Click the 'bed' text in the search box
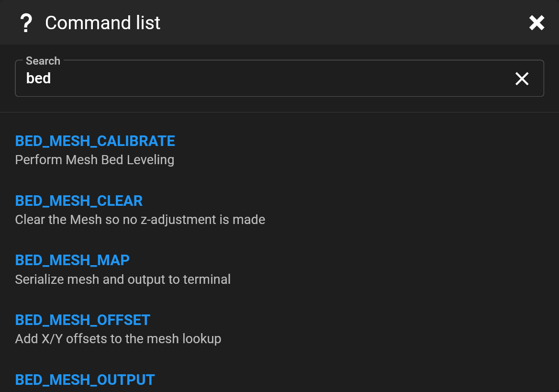This screenshot has height=392, width=559. coord(38,78)
